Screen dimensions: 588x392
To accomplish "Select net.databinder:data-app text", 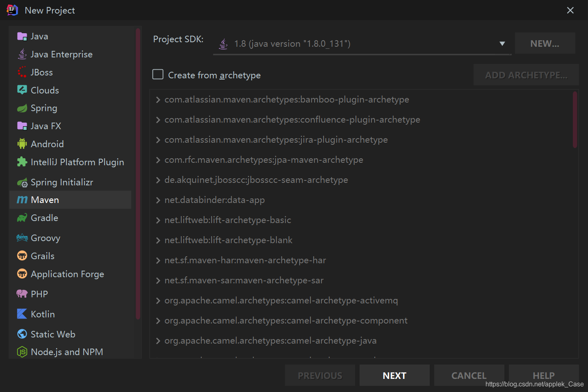I will (x=214, y=200).
